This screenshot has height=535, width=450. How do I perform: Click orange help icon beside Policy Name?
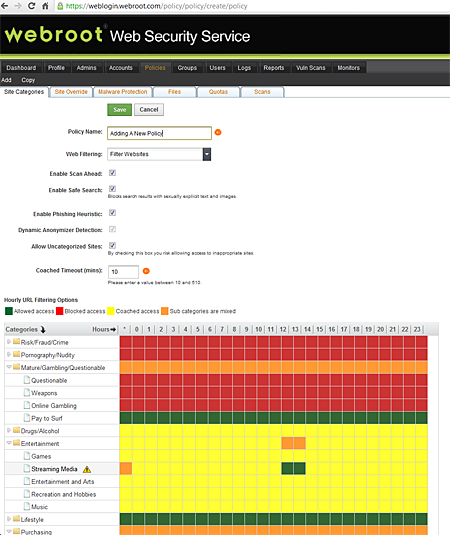(218, 132)
